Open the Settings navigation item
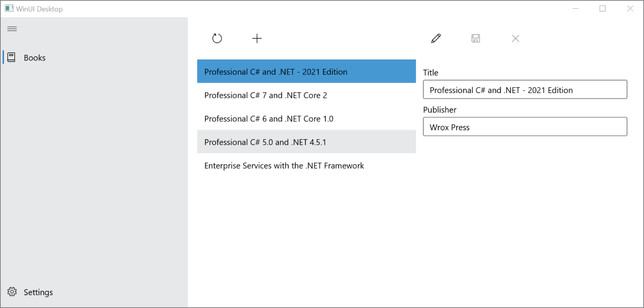 point(38,292)
